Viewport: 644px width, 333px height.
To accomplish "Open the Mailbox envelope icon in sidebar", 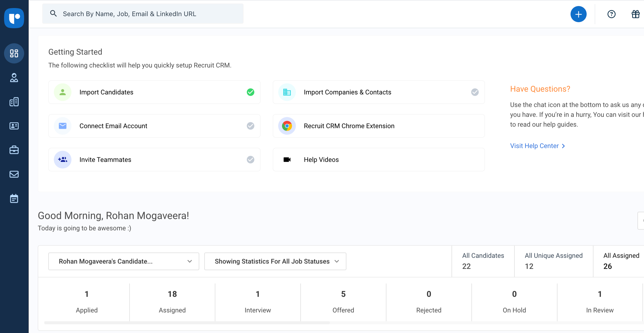I will pos(14,174).
